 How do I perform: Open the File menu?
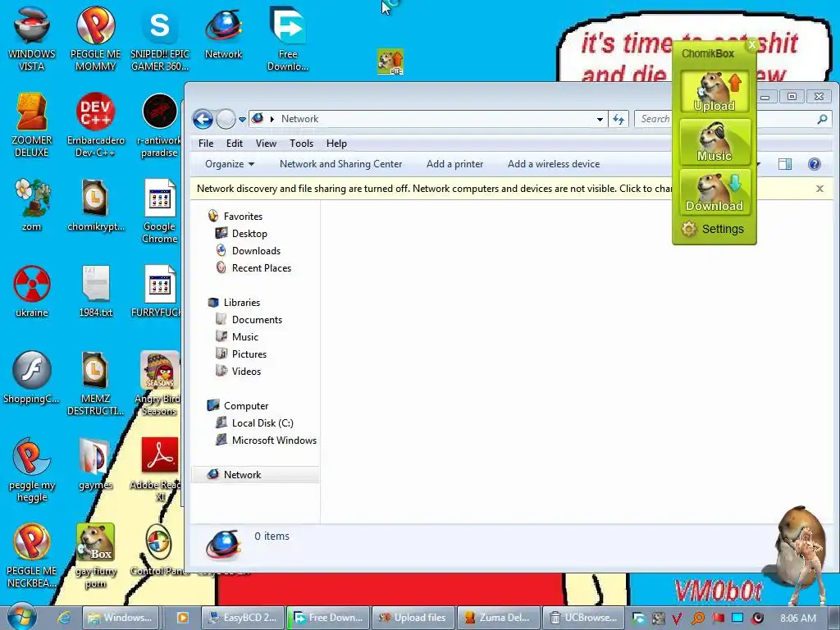[206, 143]
